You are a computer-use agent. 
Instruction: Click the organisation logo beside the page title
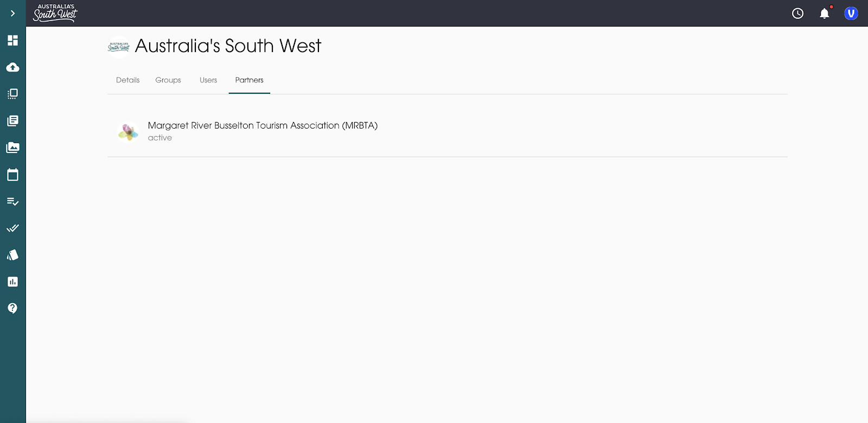(x=119, y=47)
